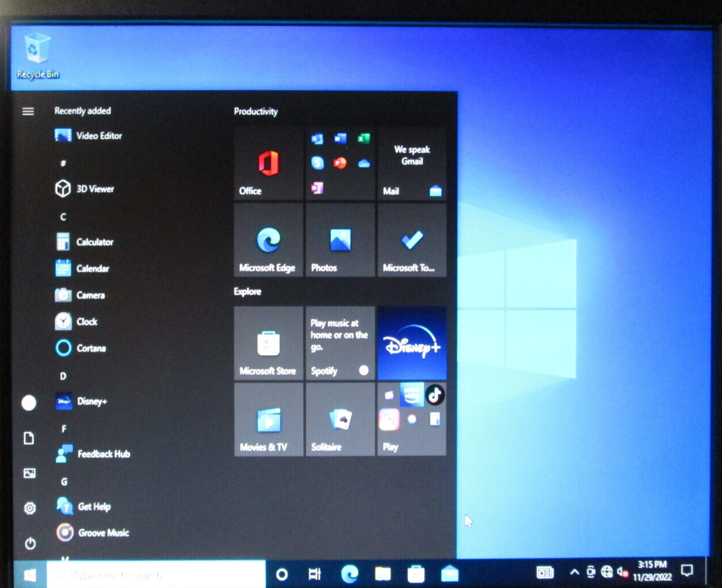Click the Spotify tile
This screenshot has height=588, width=722.
[x=341, y=343]
